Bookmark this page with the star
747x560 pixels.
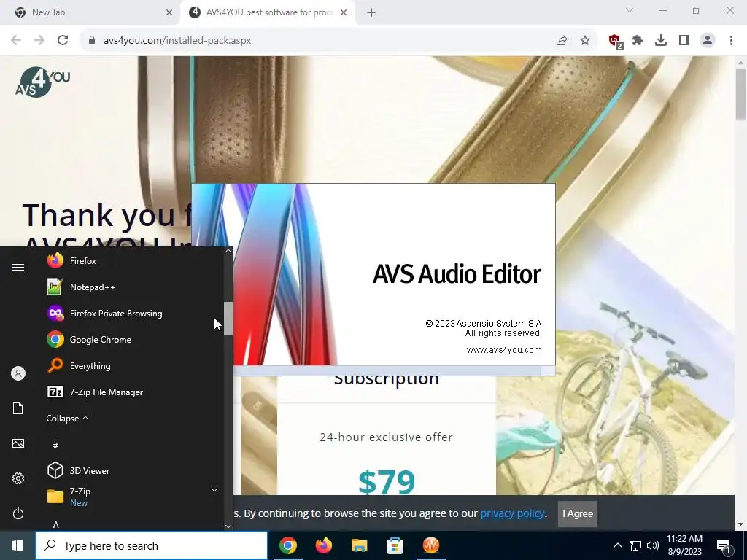[x=585, y=41]
